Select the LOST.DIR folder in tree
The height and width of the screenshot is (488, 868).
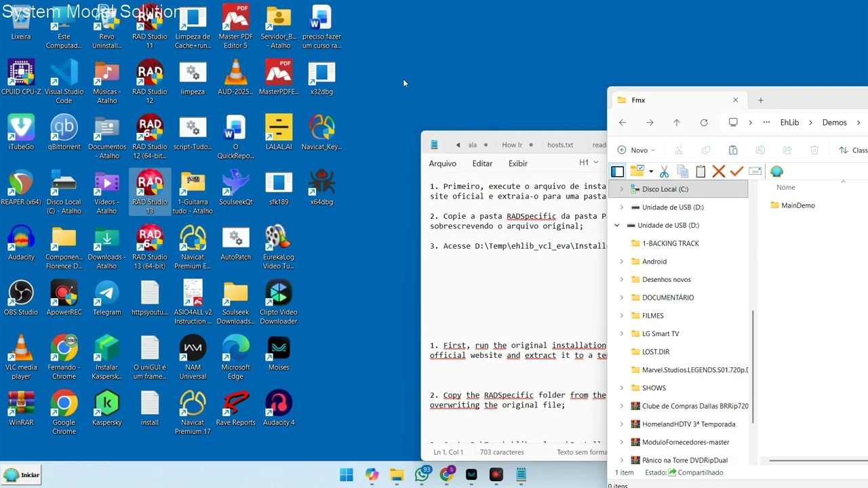point(650,352)
